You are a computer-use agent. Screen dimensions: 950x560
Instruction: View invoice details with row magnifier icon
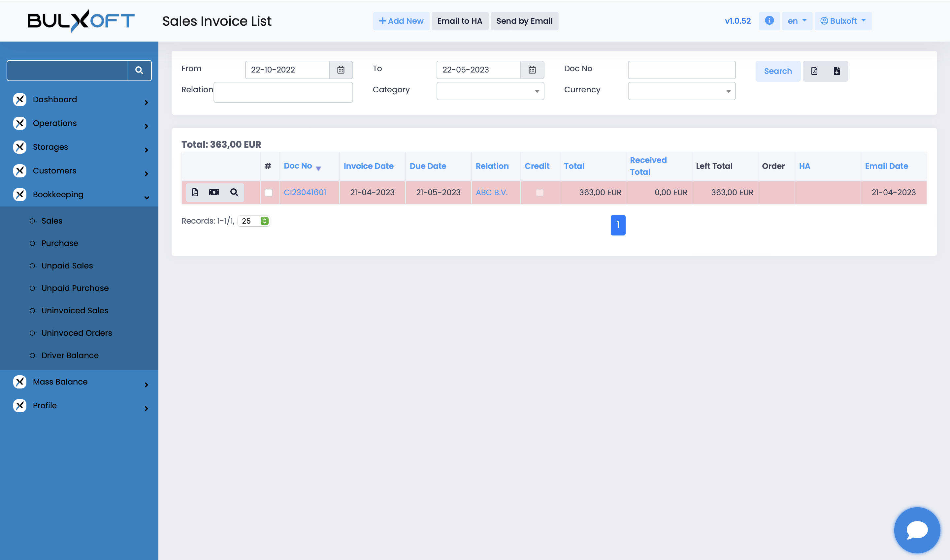(234, 193)
